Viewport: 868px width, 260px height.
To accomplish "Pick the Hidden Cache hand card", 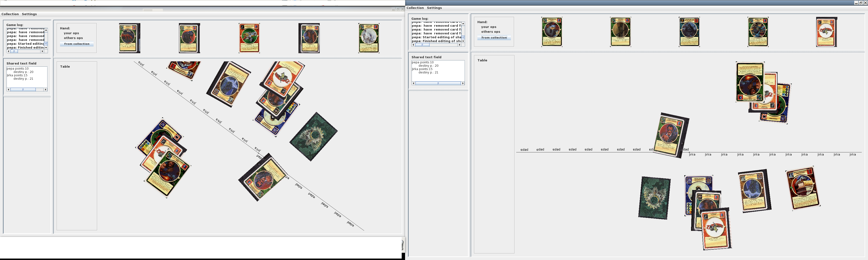I will pos(621,32).
